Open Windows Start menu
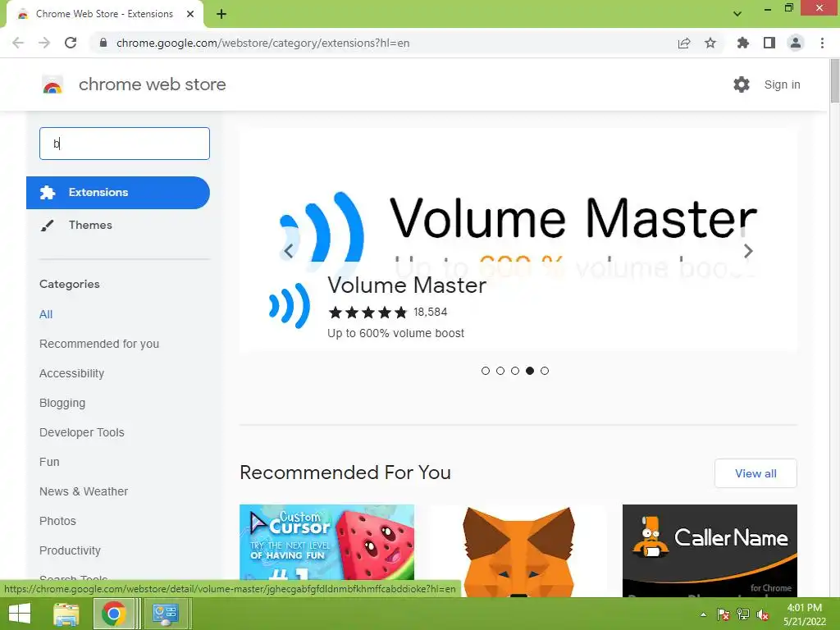The width and height of the screenshot is (840, 630). click(x=20, y=614)
